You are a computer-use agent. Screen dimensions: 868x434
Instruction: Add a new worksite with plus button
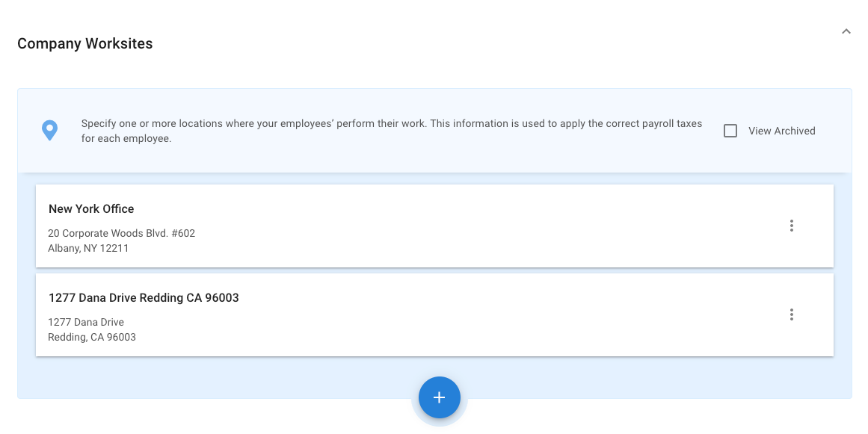point(439,397)
